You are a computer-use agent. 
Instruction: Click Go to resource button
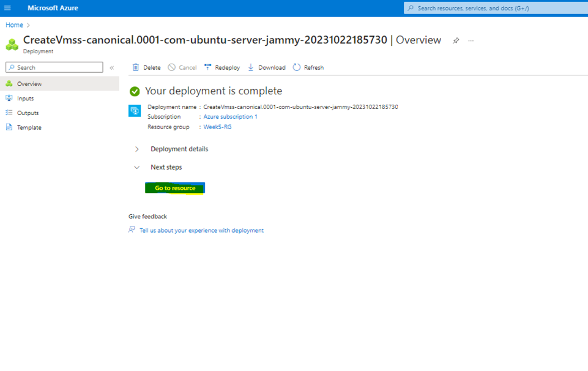click(175, 188)
